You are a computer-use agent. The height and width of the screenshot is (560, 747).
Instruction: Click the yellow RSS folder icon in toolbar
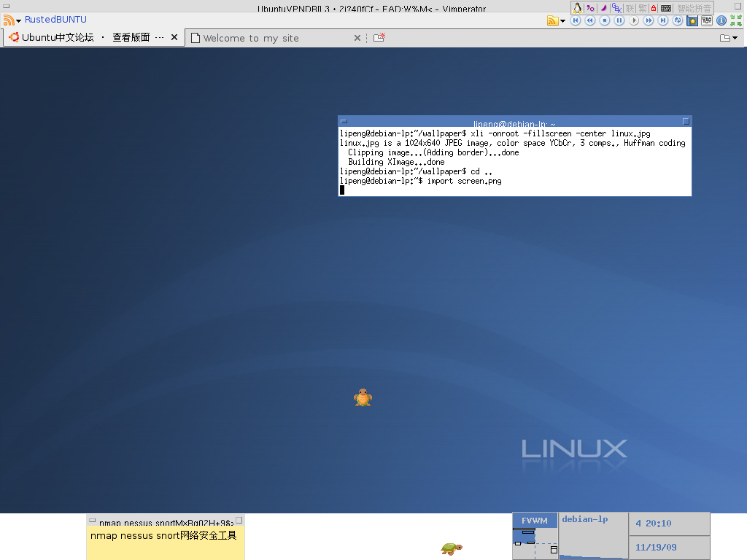tap(553, 20)
